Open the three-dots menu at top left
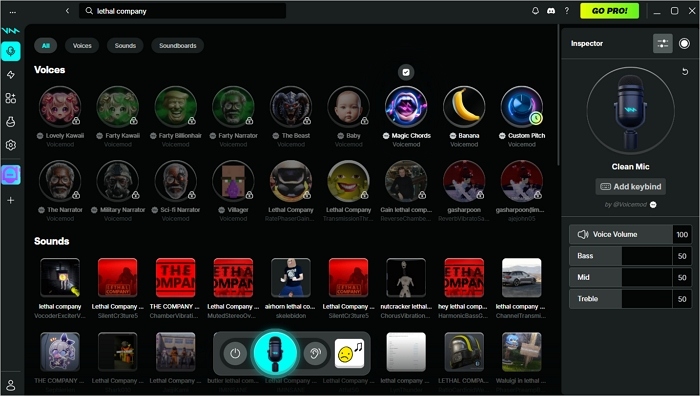Image resolution: width=700 pixels, height=396 pixels. coord(12,12)
